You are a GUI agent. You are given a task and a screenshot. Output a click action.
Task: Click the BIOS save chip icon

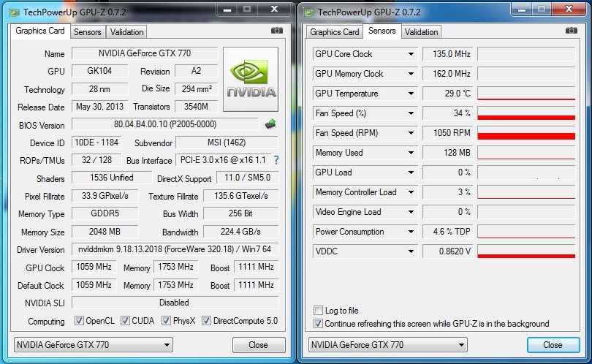pyautogui.click(x=270, y=124)
